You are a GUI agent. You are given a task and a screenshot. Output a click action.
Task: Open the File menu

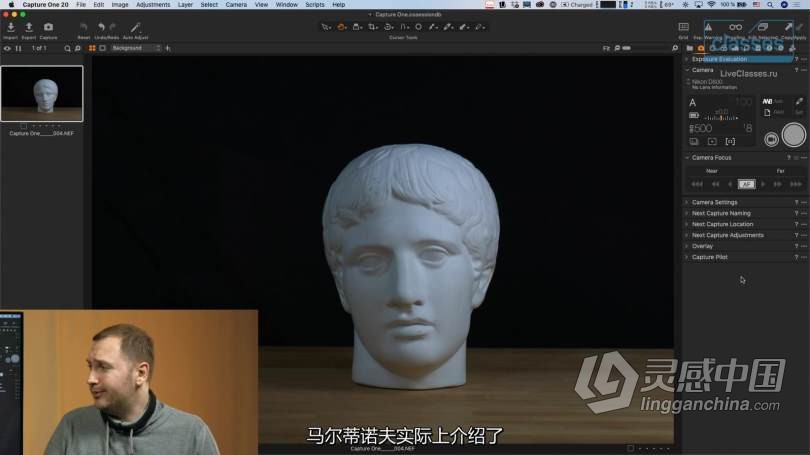point(81,5)
